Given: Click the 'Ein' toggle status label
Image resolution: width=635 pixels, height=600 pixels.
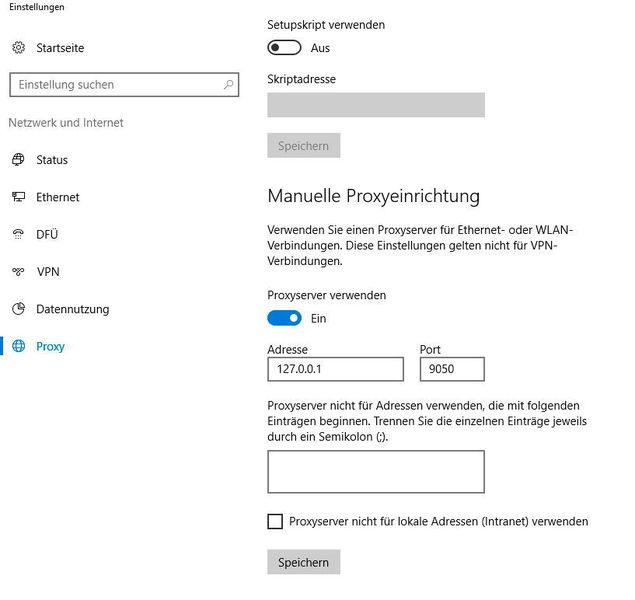Looking at the screenshot, I should click(319, 319).
